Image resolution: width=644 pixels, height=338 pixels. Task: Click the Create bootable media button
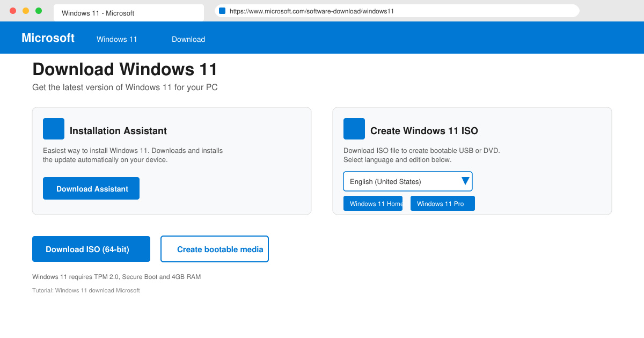click(x=215, y=249)
